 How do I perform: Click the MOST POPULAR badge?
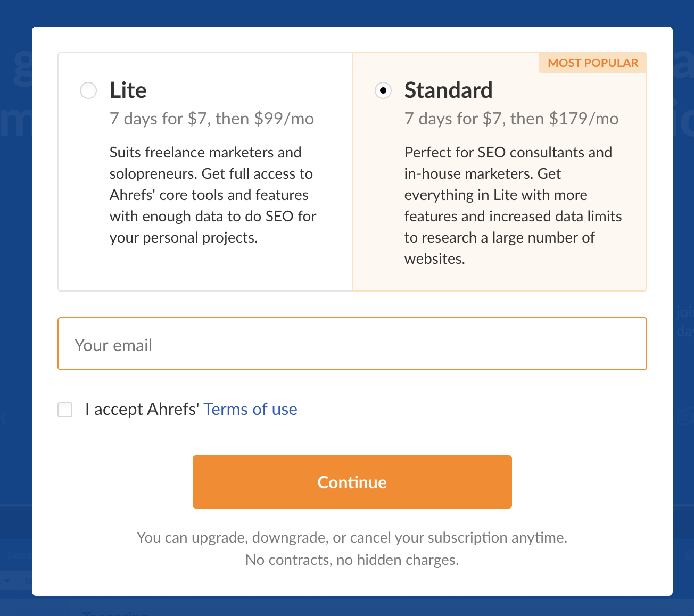tap(592, 63)
